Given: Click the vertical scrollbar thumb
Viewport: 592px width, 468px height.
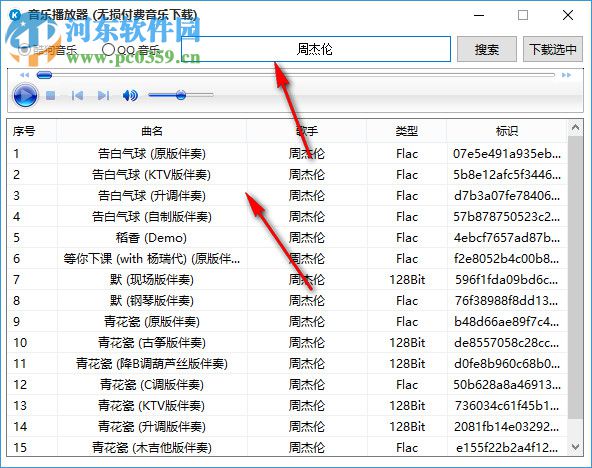Looking at the screenshot, I should pos(575,277).
